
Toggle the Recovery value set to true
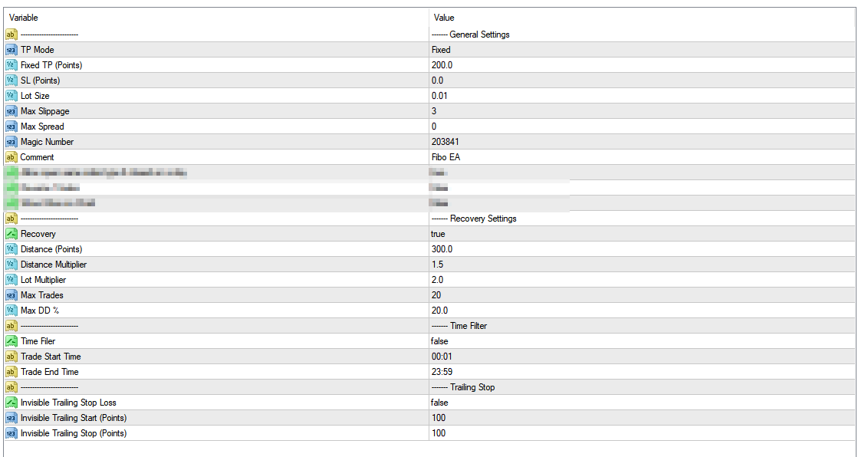[642, 234]
